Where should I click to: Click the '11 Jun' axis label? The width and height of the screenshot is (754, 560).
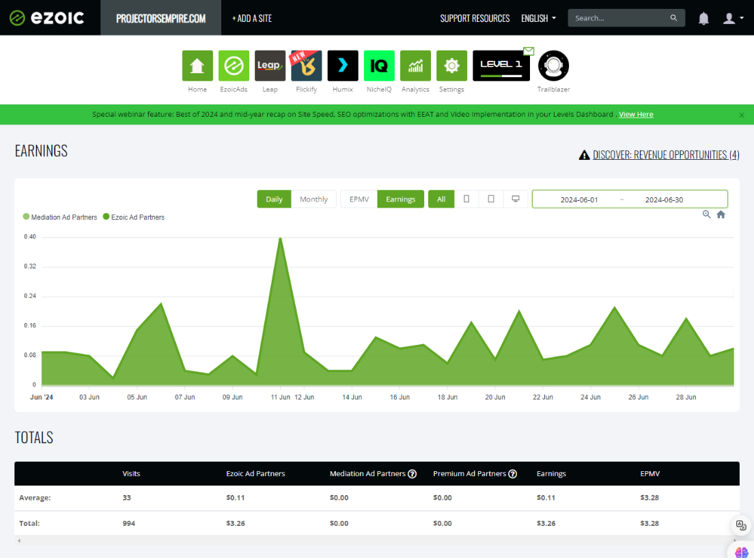point(280,397)
